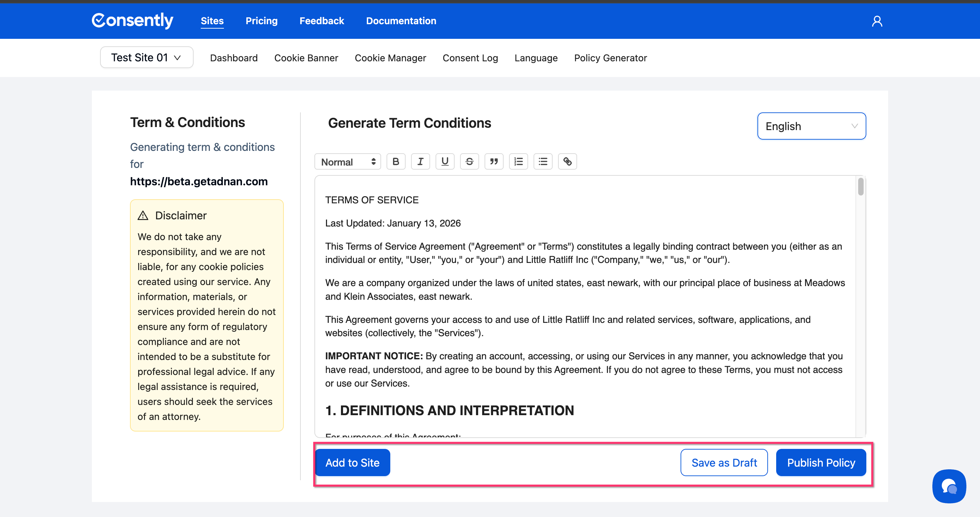This screenshot has height=517, width=980.
Task: Toggle bold formatting in editor toolbar
Action: (396, 161)
